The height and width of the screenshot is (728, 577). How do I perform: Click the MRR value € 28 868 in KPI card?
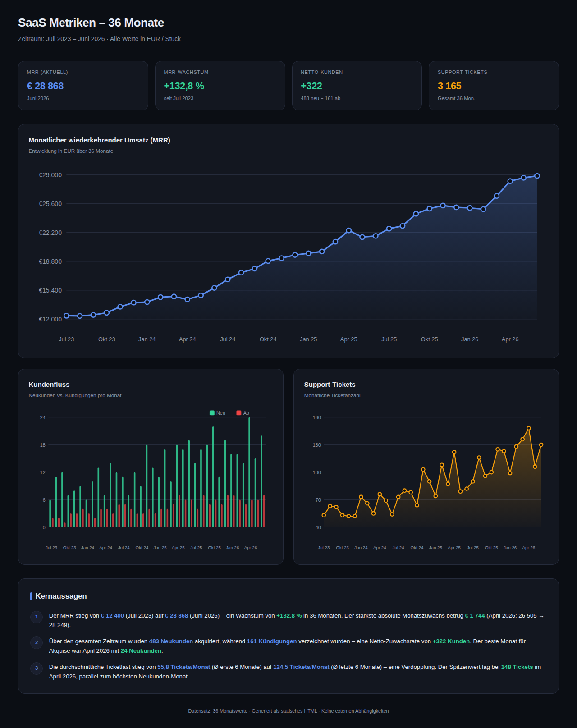pyautogui.click(x=45, y=86)
